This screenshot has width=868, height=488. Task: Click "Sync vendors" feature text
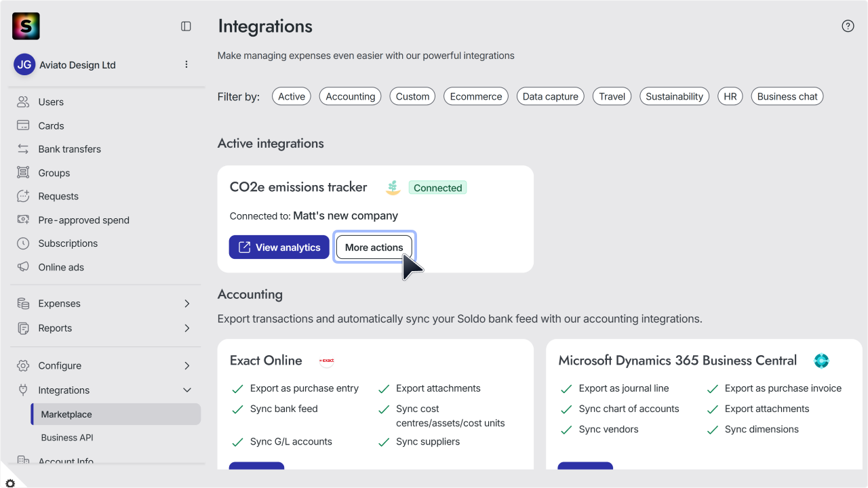coord(609,429)
